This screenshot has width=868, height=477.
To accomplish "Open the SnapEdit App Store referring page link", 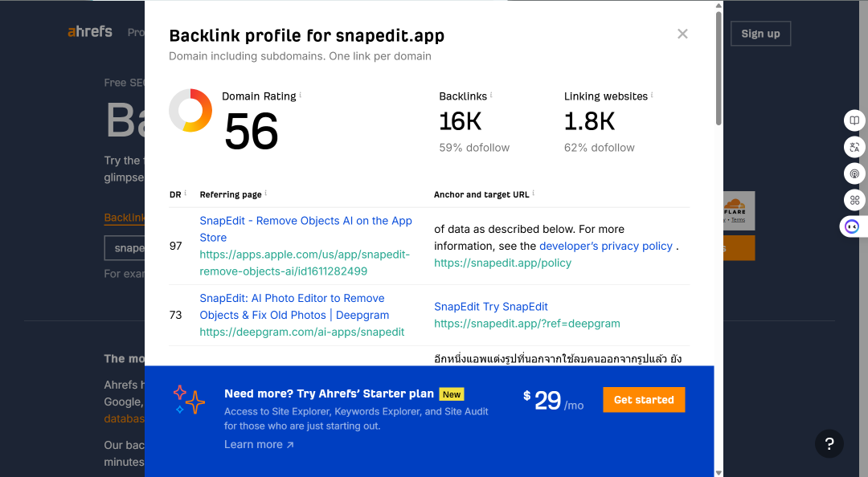I will (305, 229).
